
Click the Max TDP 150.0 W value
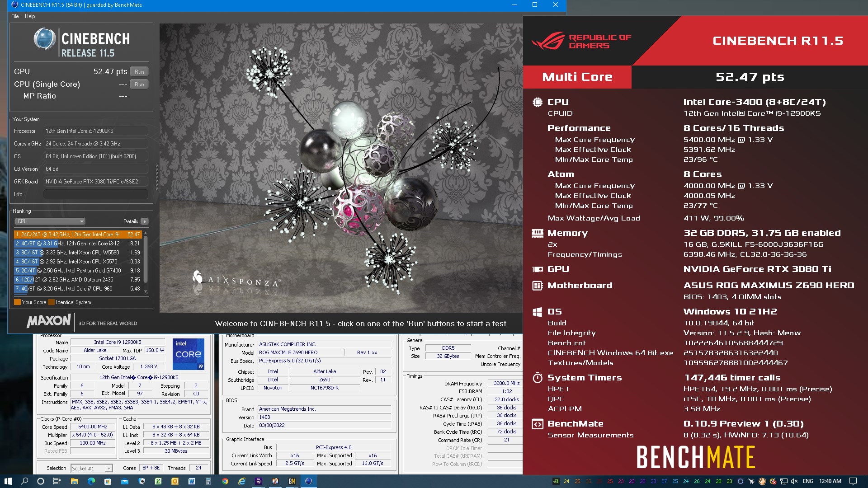pos(155,351)
